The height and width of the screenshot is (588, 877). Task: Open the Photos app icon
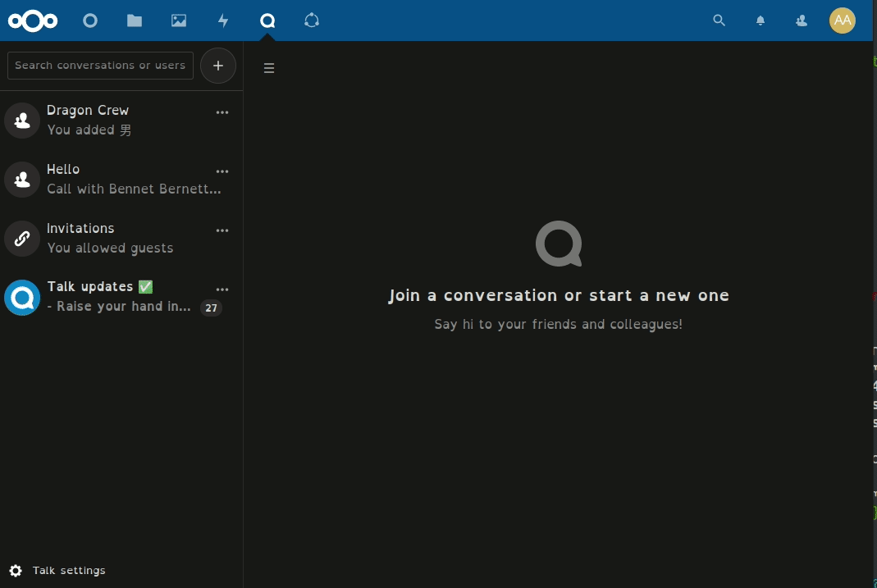click(179, 21)
